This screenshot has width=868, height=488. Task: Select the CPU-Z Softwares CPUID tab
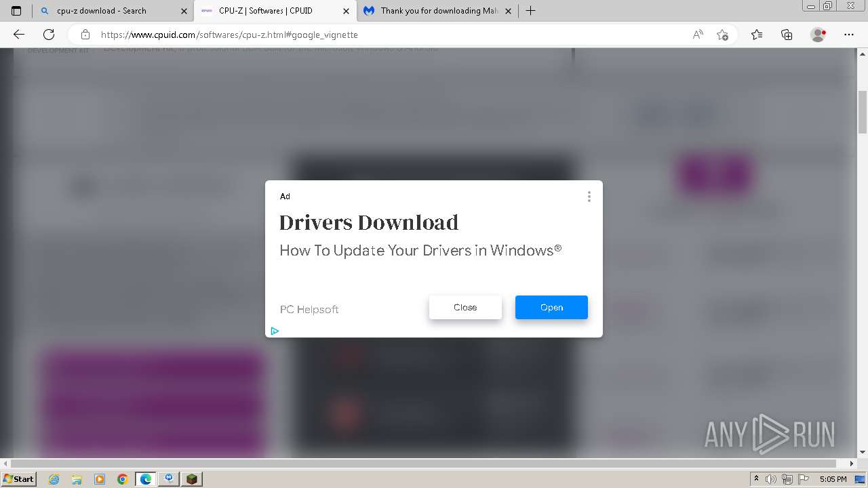coord(275,11)
